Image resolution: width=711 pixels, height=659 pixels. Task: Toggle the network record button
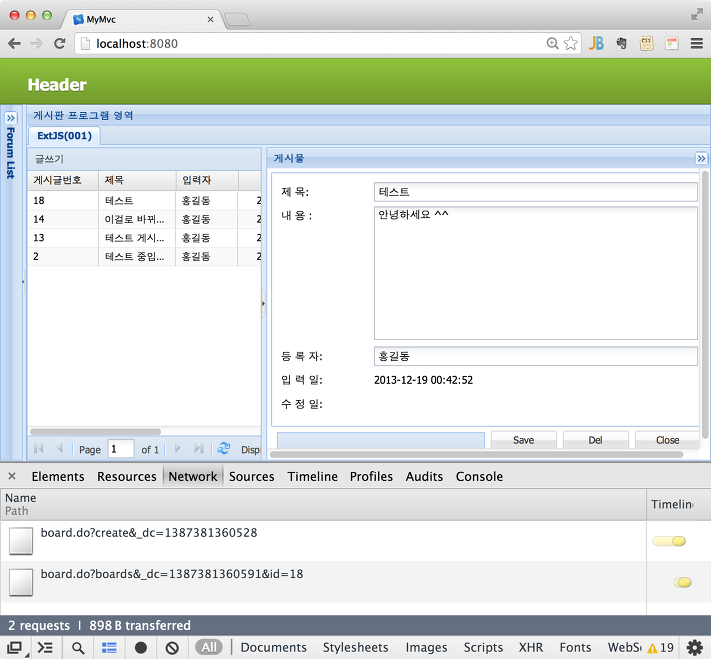tap(141, 648)
